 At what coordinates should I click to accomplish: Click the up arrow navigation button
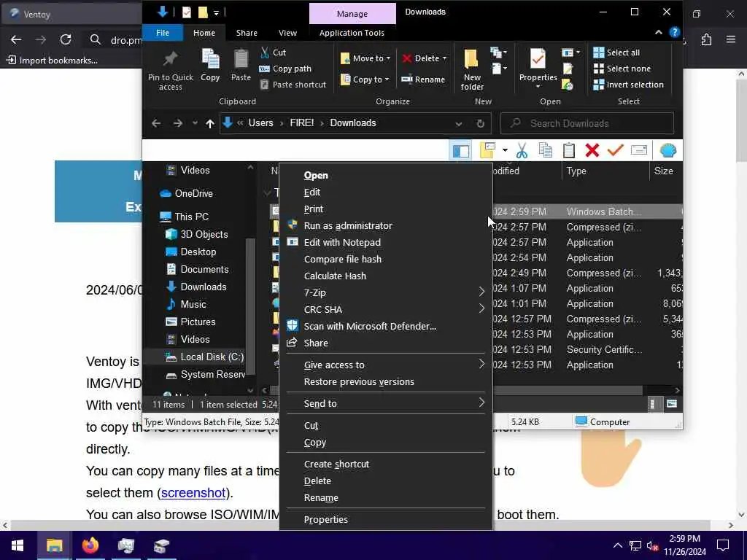coord(209,123)
